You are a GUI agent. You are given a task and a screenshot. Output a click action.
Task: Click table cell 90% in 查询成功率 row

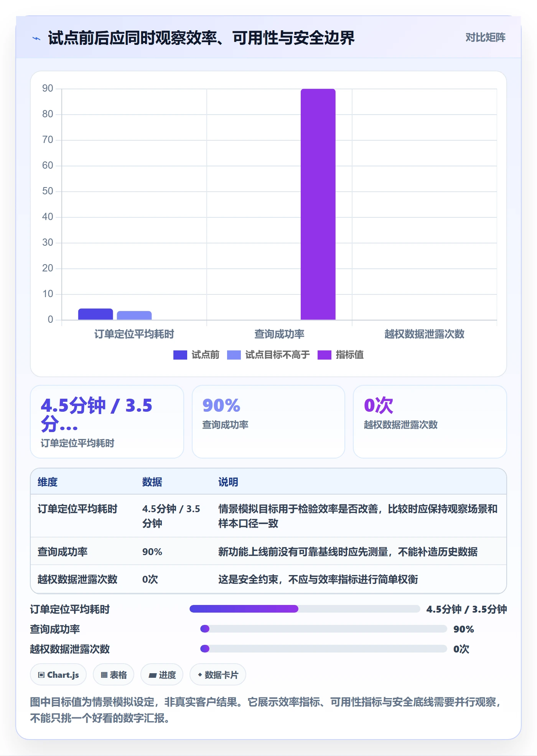152,552
